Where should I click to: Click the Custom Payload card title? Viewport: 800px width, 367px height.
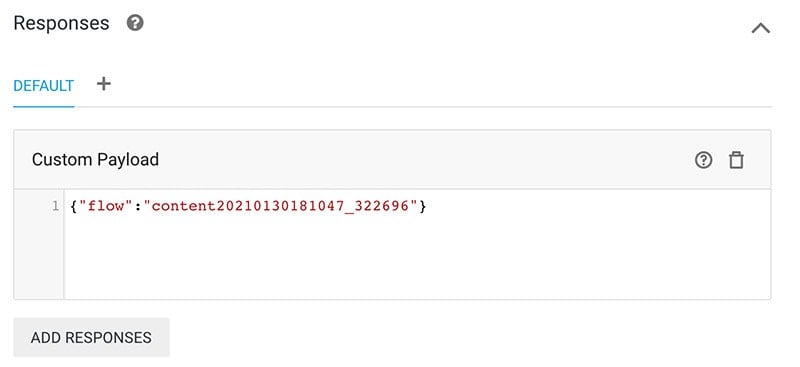point(95,160)
